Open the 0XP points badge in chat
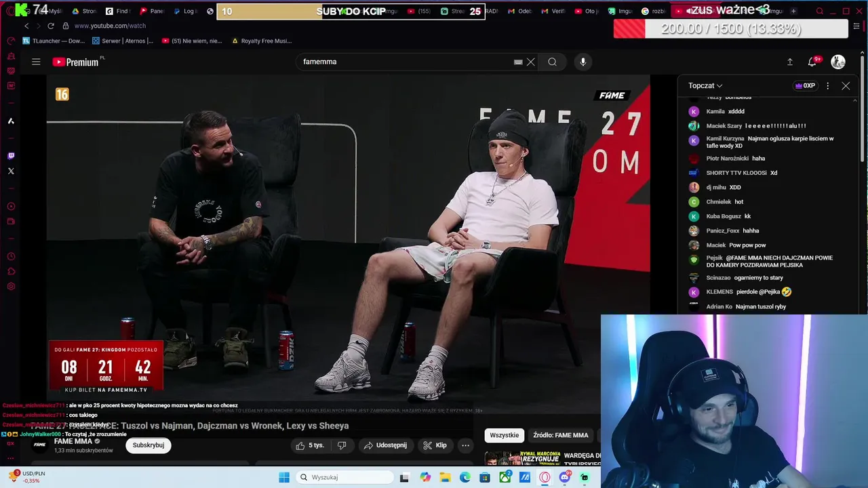This screenshot has height=488, width=868. [805, 86]
